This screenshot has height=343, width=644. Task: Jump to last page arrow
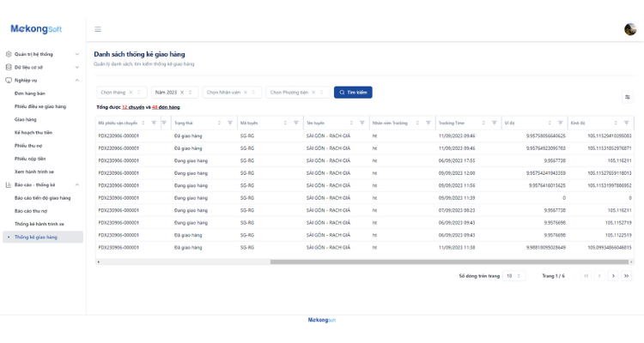point(626,276)
